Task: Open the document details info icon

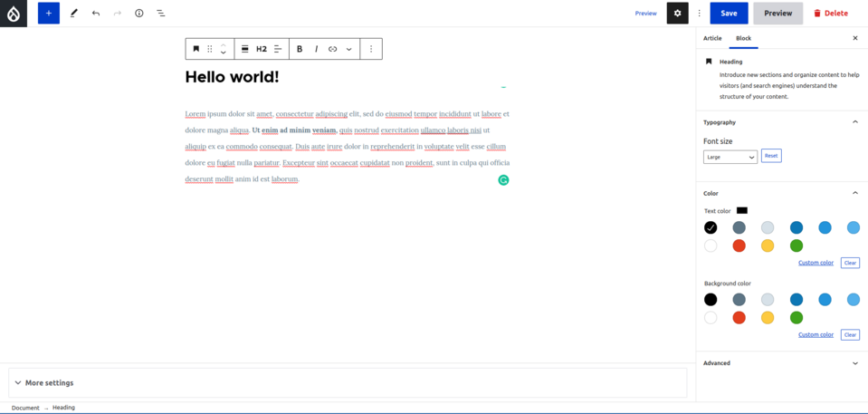Action: (x=139, y=14)
